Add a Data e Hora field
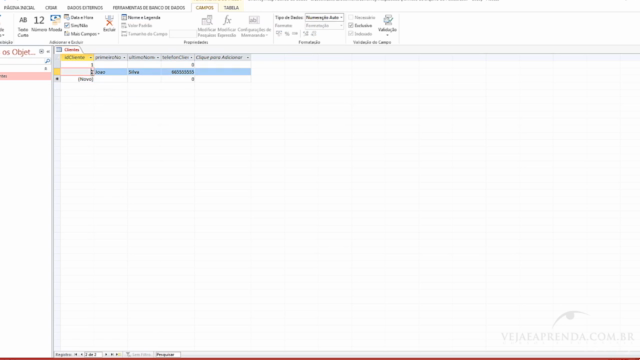 pos(79,18)
